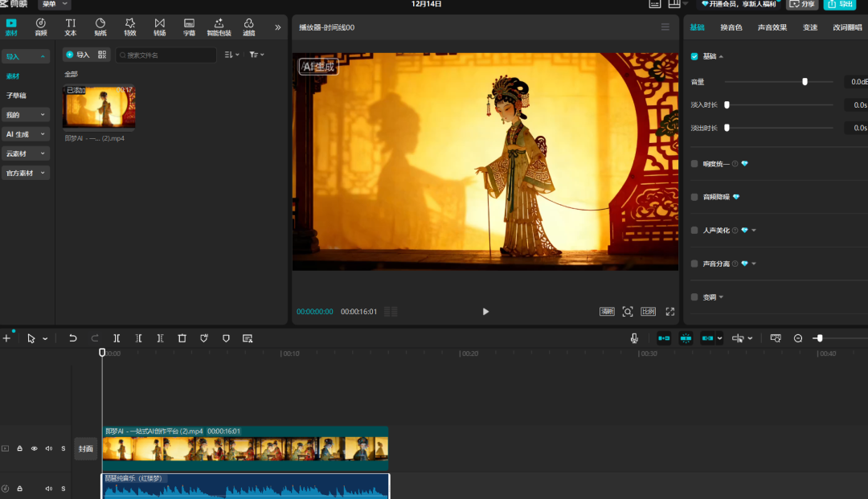The image size is (868, 499).
Task: Expand the 变调 section arrow
Action: click(721, 297)
